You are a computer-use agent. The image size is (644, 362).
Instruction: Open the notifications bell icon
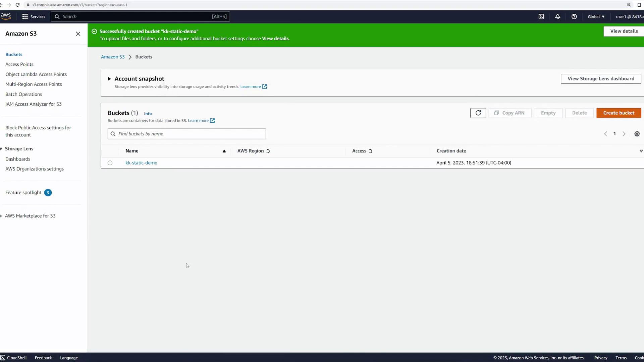pos(557,17)
